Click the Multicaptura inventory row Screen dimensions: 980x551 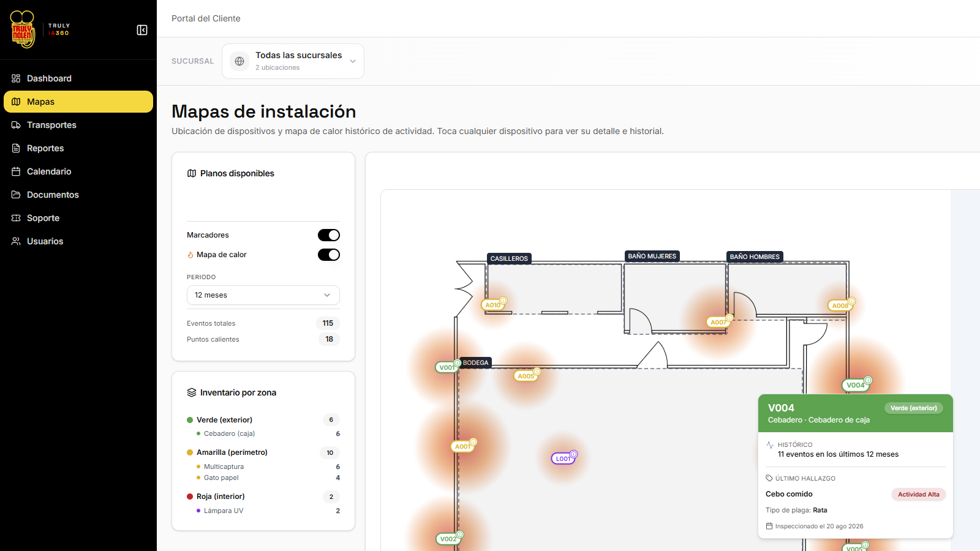point(268,467)
